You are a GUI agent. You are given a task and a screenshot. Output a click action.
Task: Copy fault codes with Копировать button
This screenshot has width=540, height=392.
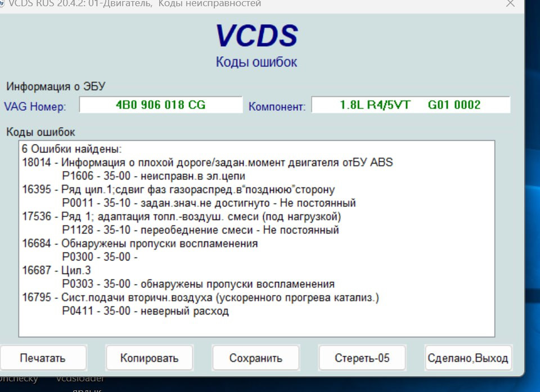(150, 358)
